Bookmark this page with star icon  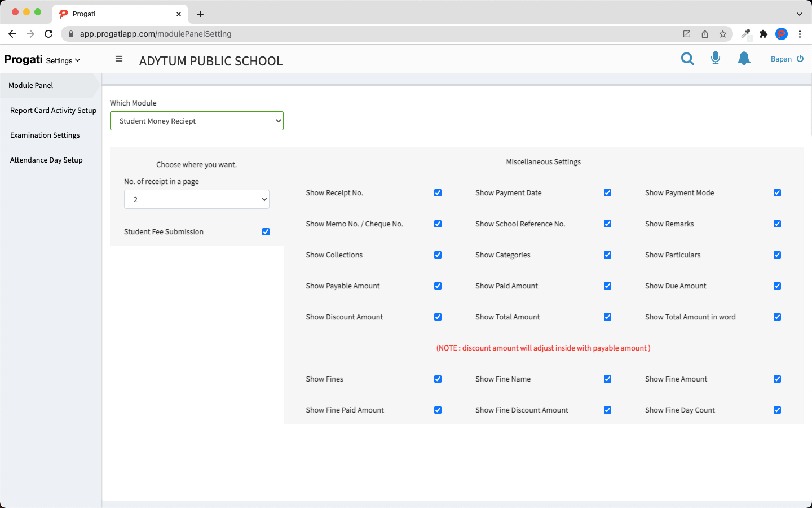723,34
